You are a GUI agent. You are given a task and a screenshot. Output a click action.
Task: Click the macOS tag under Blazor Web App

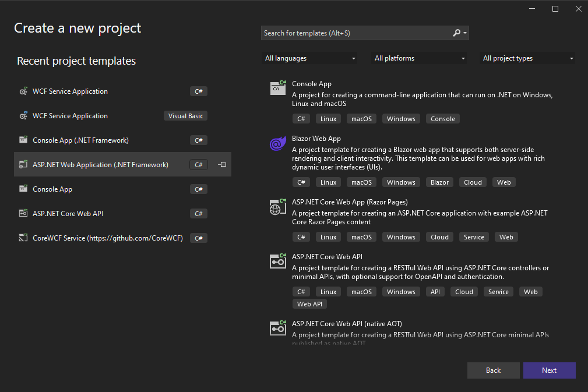[x=361, y=182]
